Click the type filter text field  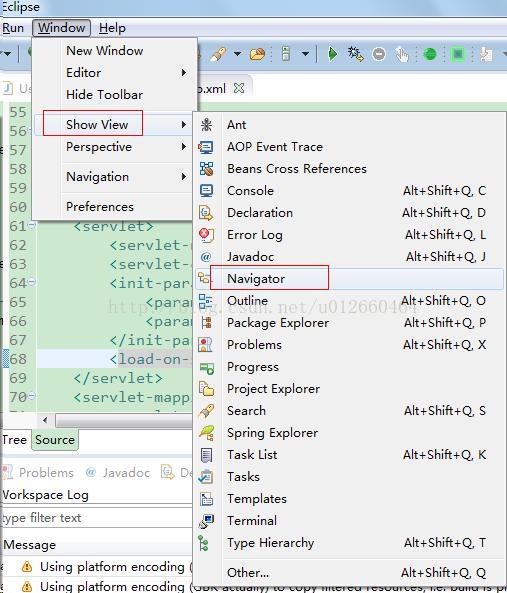pyautogui.click(x=97, y=518)
